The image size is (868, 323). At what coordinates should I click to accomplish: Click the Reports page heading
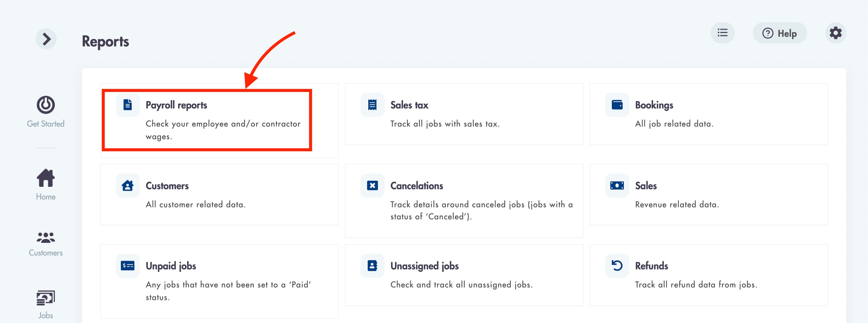point(105,41)
